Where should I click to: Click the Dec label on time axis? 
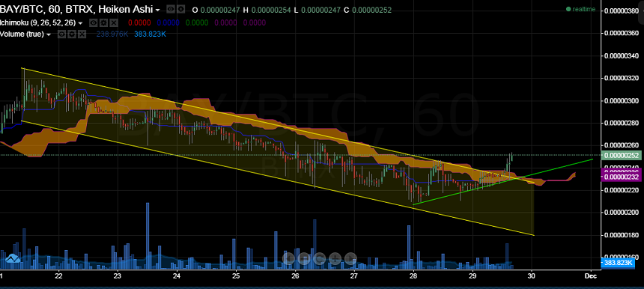coord(591,276)
